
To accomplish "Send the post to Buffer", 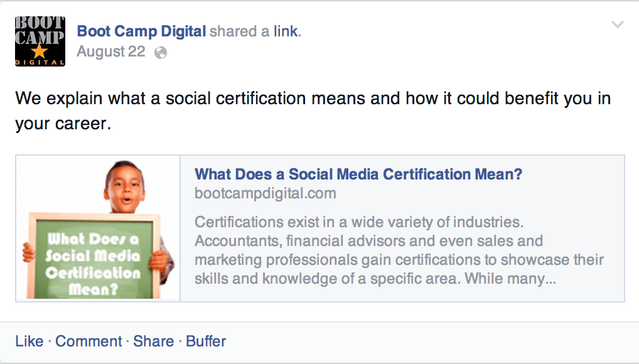I will 206,341.
